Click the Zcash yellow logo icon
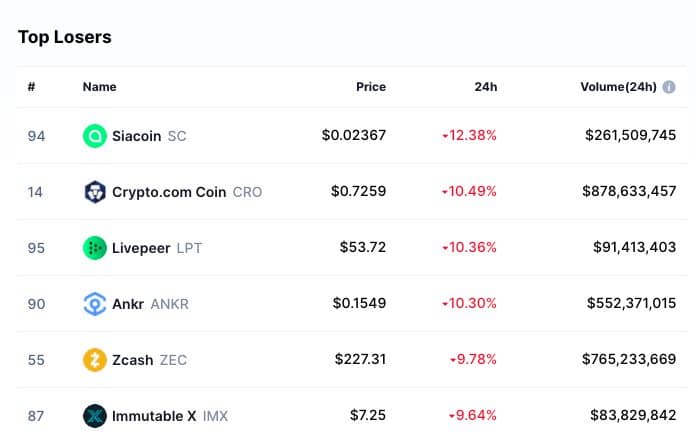This screenshot has width=696, height=436. [95, 360]
